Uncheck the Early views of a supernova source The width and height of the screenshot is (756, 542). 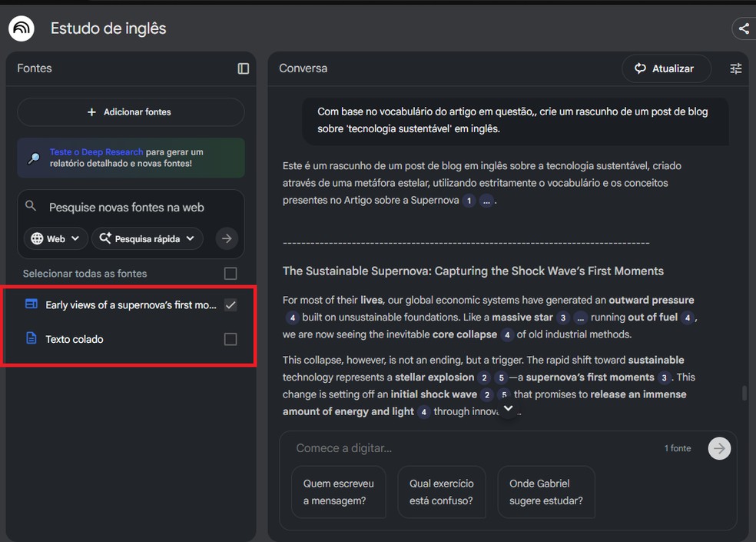(x=230, y=305)
